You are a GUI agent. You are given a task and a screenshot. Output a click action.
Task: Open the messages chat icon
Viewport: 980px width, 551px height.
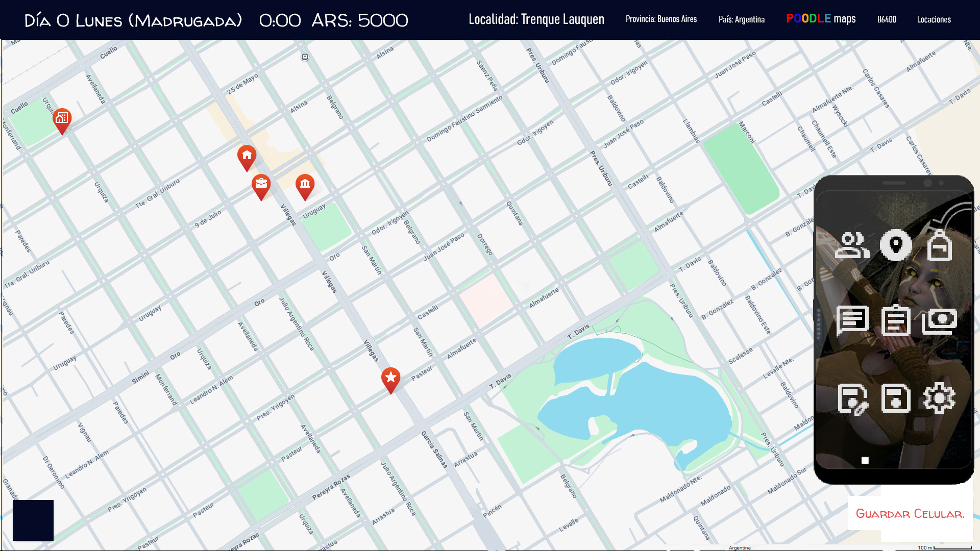pyautogui.click(x=852, y=321)
